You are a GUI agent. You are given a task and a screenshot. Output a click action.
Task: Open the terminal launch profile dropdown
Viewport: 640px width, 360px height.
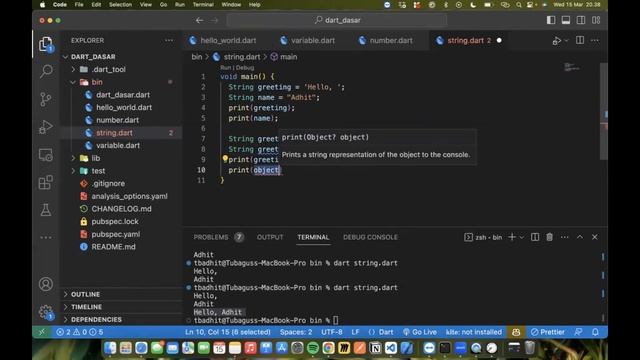coord(521,237)
